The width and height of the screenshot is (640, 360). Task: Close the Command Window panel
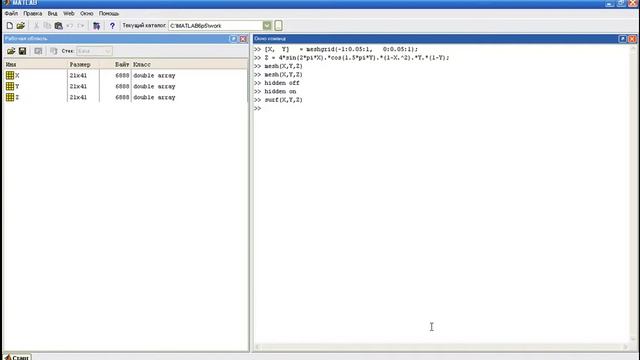(x=632, y=39)
